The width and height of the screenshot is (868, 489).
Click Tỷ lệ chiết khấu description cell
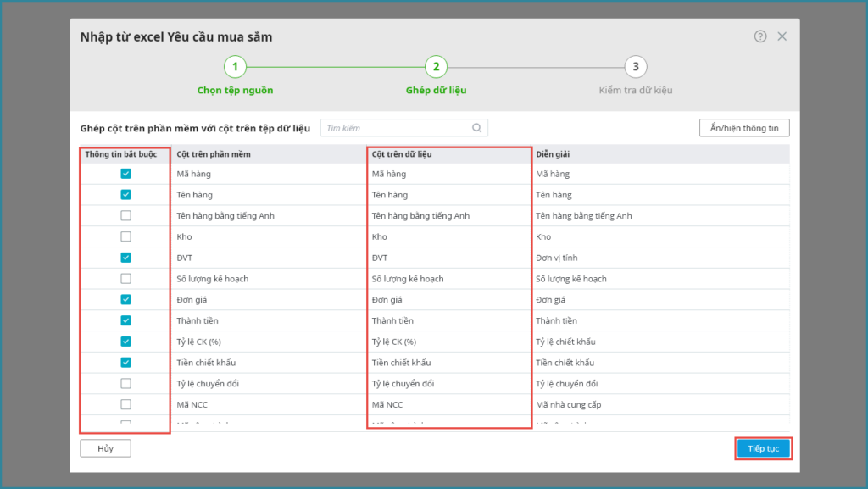point(661,342)
